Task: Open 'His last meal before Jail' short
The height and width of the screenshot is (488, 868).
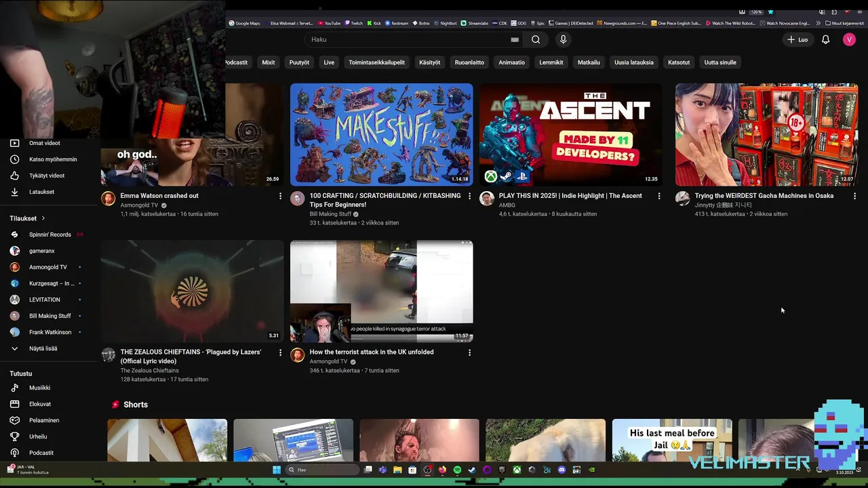Action: pos(672,440)
